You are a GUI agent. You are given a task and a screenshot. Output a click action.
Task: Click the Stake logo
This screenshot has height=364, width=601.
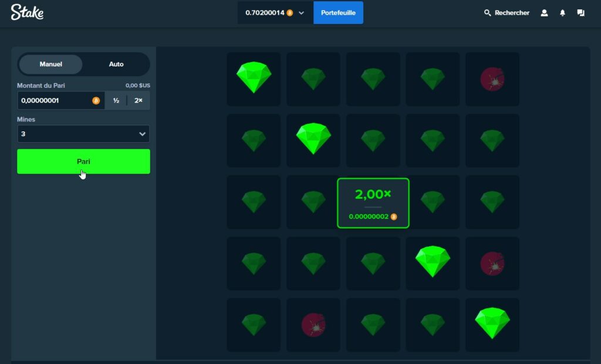pyautogui.click(x=27, y=12)
